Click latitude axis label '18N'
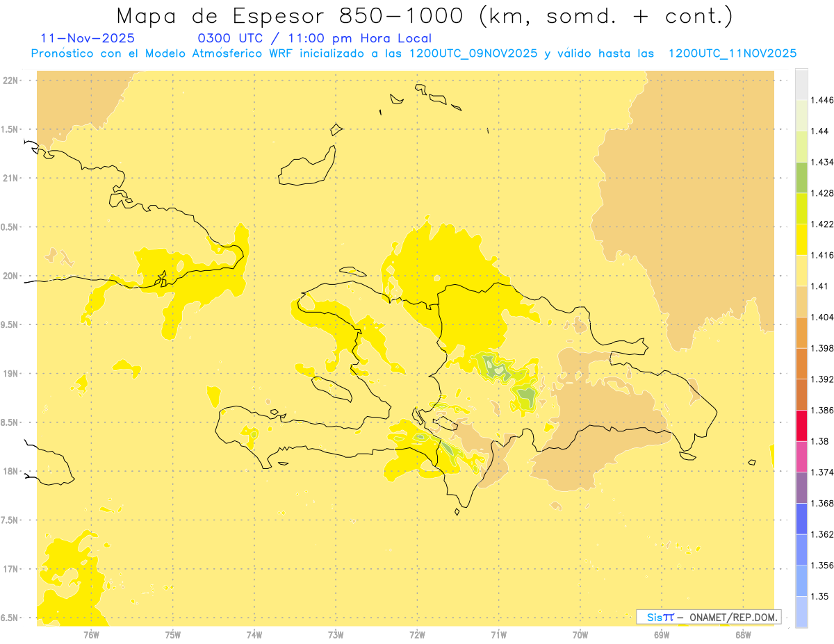834x644 pixels. coord(10,471)
